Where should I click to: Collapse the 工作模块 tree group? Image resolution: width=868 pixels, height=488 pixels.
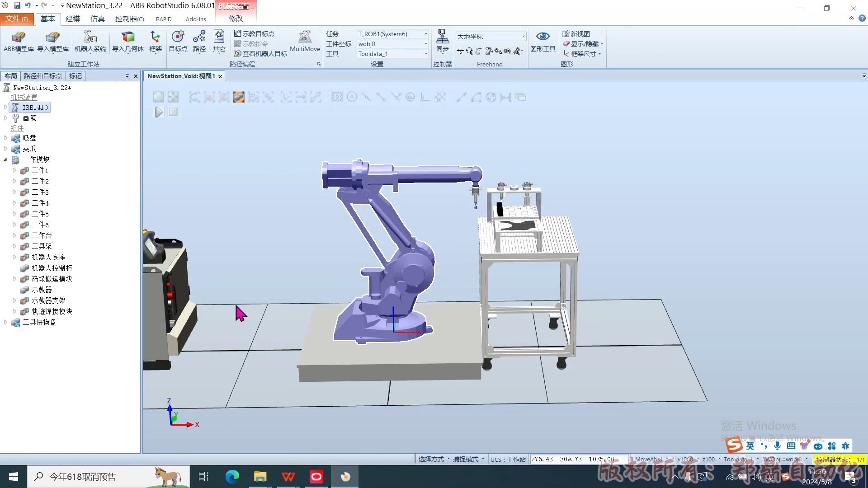5,160
